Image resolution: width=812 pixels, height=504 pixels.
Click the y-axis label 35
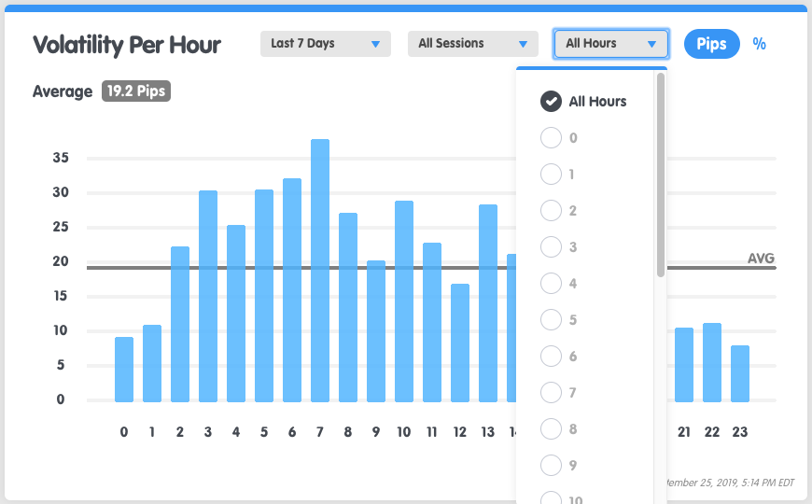61,158
